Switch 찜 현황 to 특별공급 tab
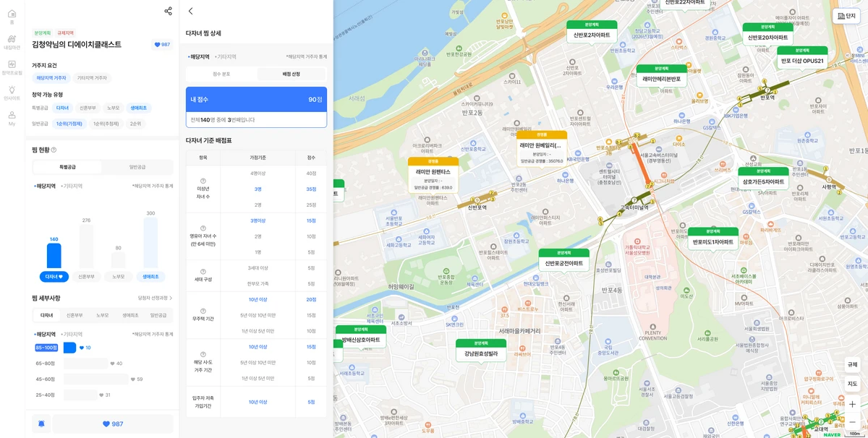Image resolution: width=868 pixels, height=438 pixels. pos(67,167)
